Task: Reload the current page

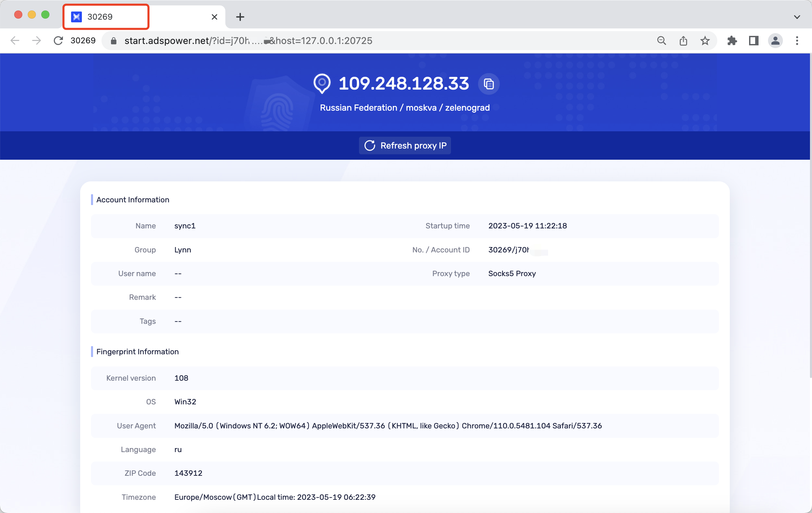Action: [58, 41]
